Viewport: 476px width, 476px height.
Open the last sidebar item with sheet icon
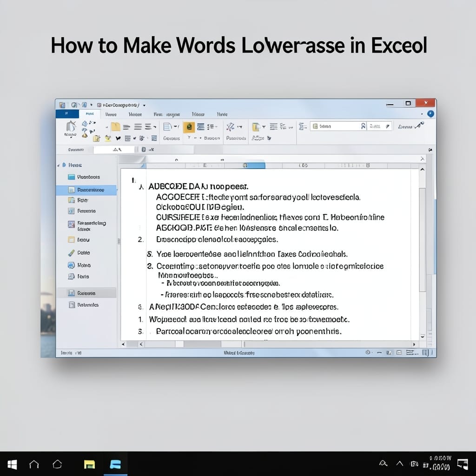[84, 305]
